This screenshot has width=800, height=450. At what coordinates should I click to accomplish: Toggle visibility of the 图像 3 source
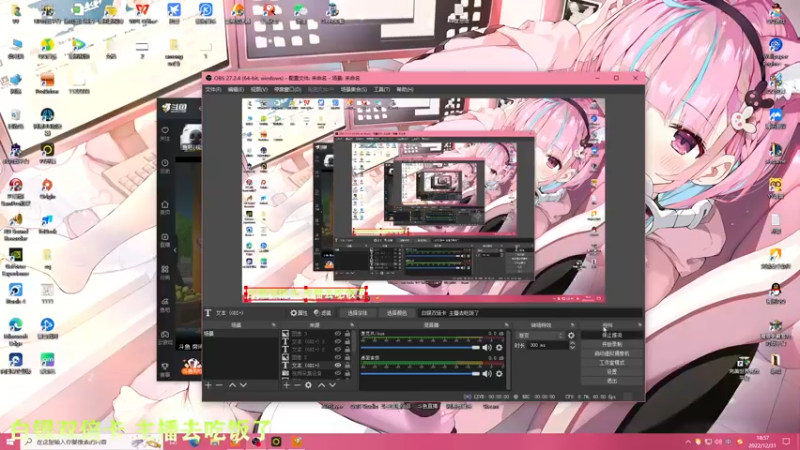338,334
